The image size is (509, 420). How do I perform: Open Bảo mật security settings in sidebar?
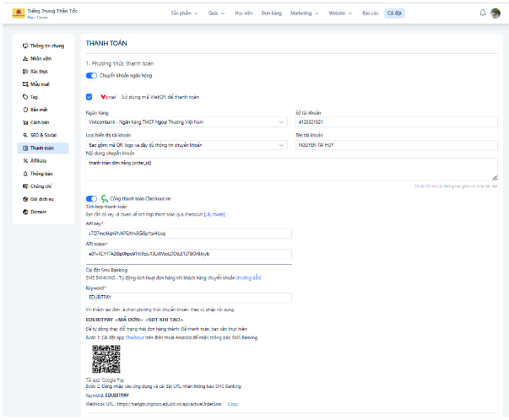tap(39, 110)
